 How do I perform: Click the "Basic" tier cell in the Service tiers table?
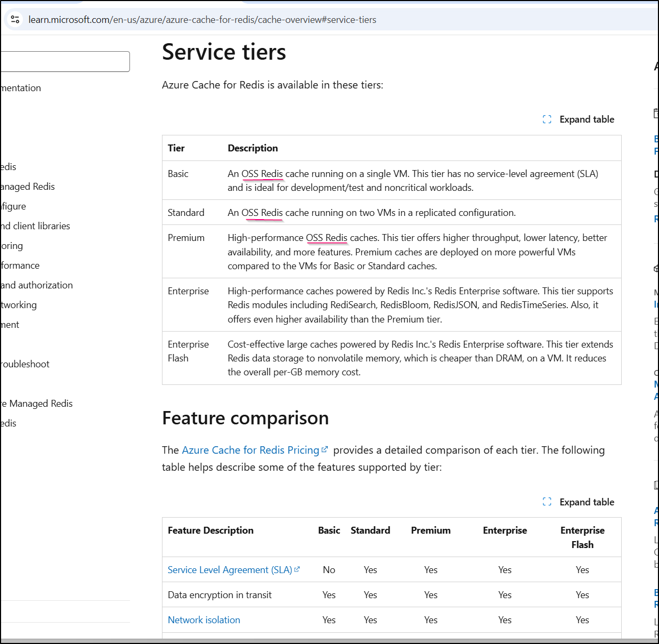[178, 174]
